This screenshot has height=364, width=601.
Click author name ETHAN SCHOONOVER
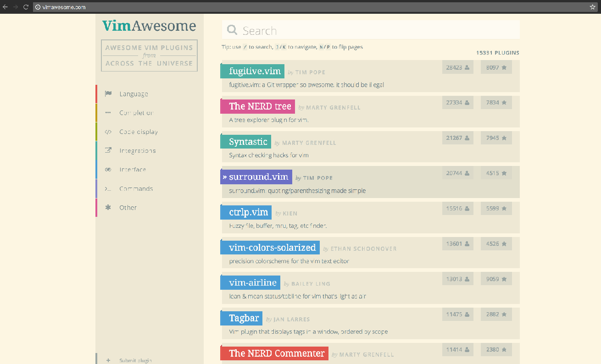pyautogui.click(x=363, y=249)
